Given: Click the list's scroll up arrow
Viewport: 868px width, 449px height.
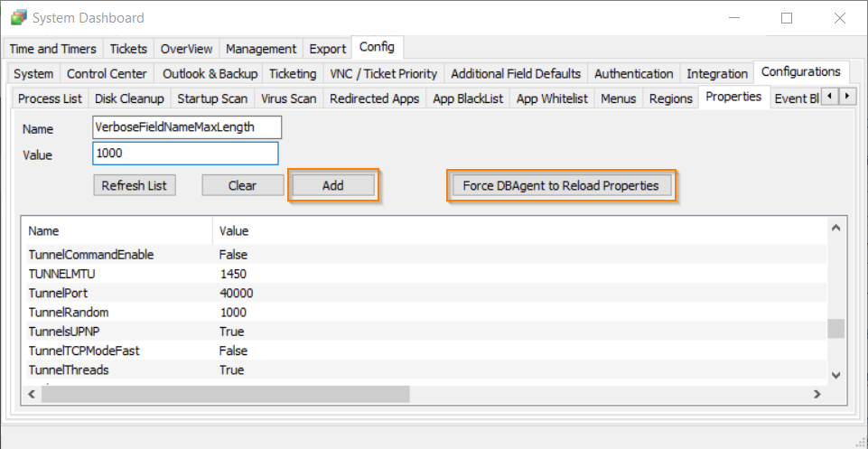Looking at the screenshot, I should click(x=835, y=229).
